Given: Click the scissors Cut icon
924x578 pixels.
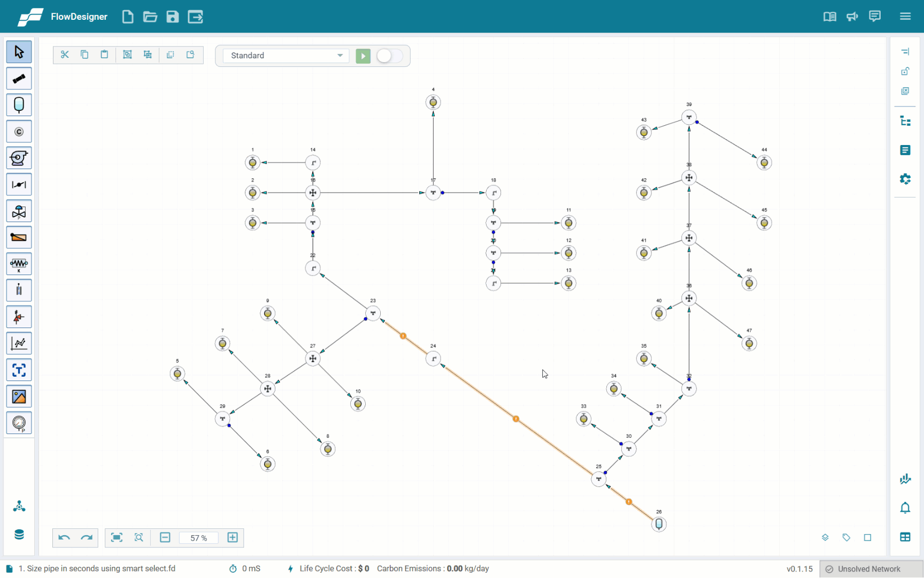Looking at the screenshot, I should (65, 55).
